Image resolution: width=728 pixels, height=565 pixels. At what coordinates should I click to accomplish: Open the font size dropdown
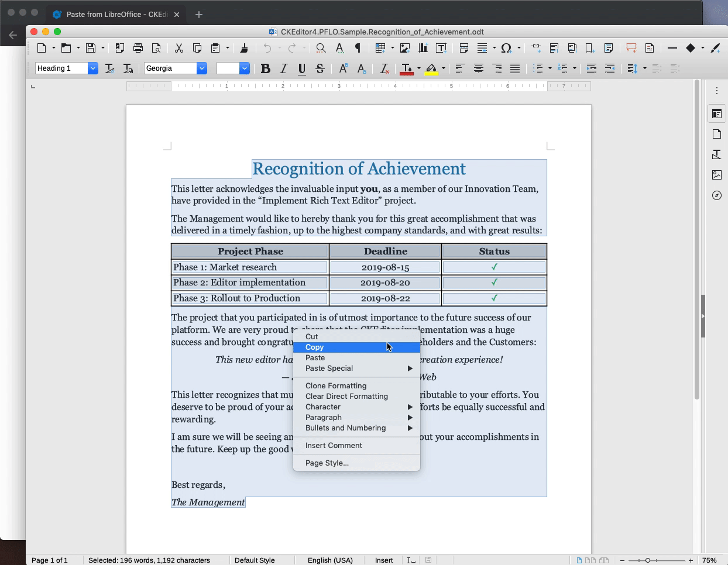pyautogui.click(x=245, y=68)
